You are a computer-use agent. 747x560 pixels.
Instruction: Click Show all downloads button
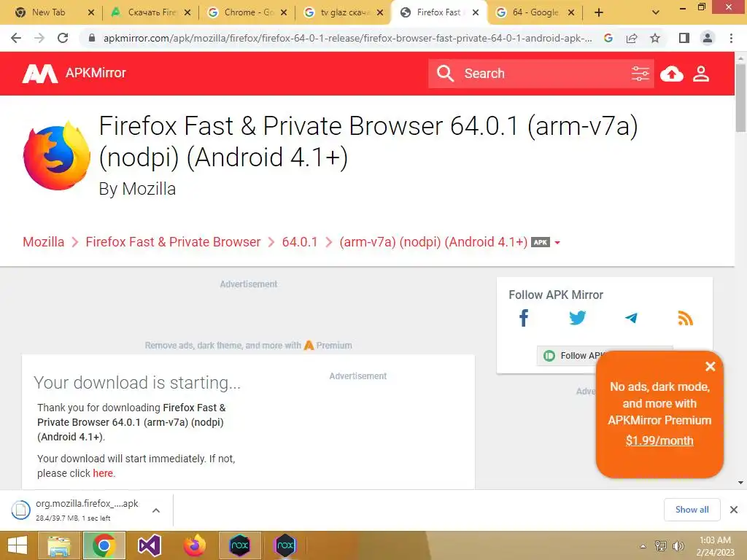[x=692, y=510]
